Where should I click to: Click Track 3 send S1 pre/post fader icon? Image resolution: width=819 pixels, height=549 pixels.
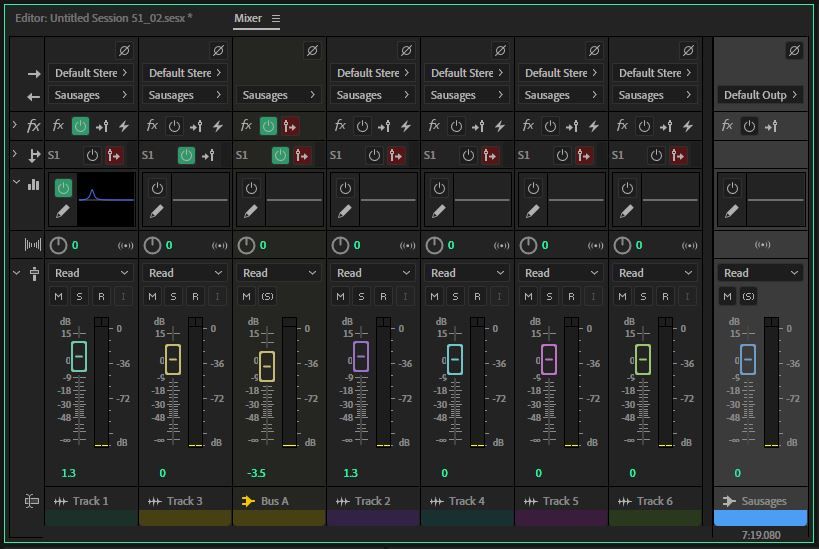click(208, 155)
